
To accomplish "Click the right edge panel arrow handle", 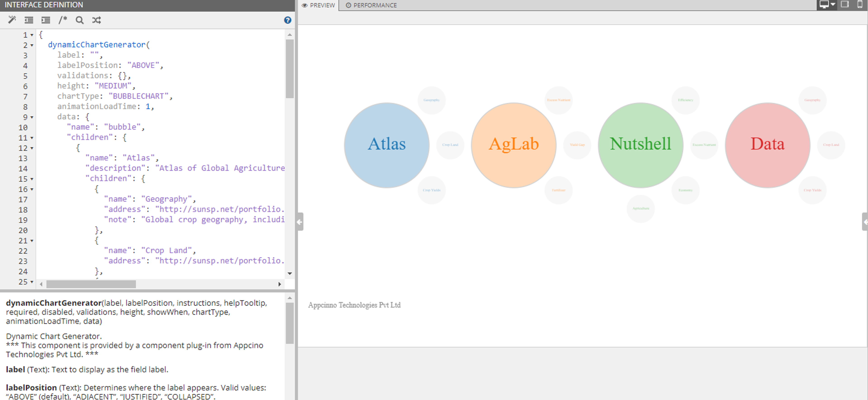I will pos(865,221).
